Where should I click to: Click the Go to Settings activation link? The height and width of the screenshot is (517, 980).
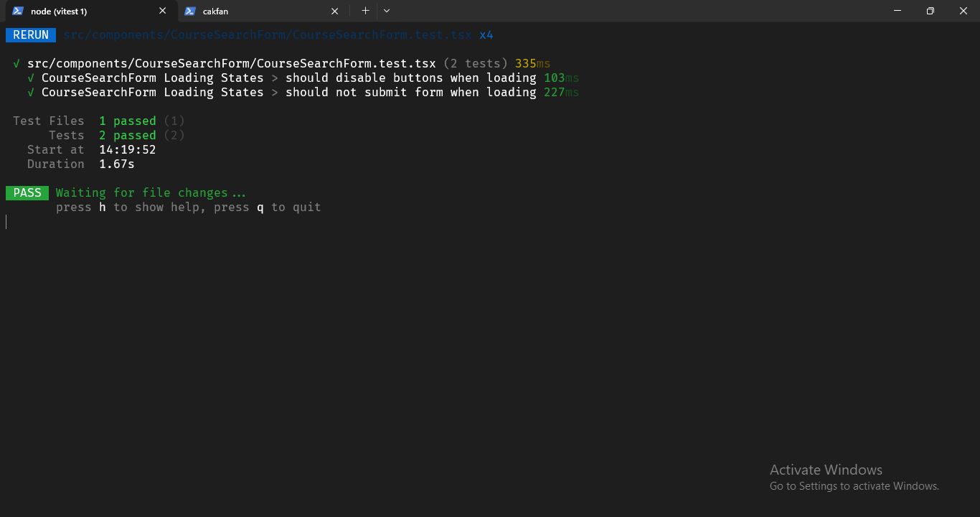click(854, 485)
